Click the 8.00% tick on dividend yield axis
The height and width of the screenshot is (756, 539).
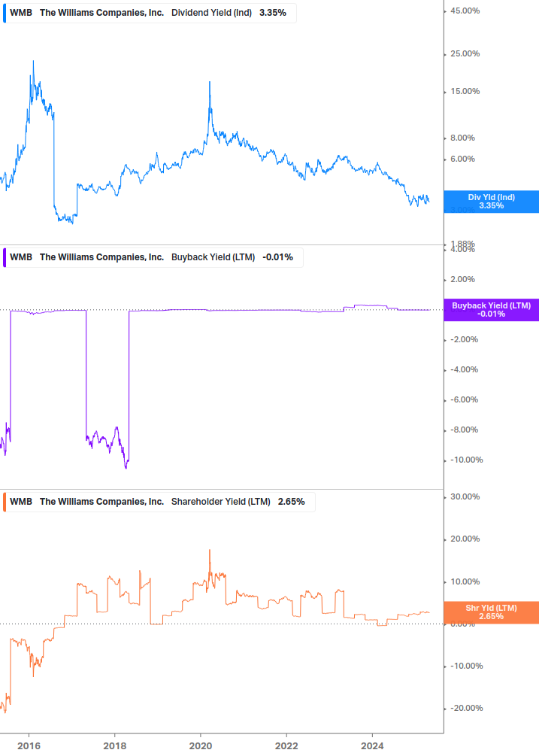click(x=462, y=138)
